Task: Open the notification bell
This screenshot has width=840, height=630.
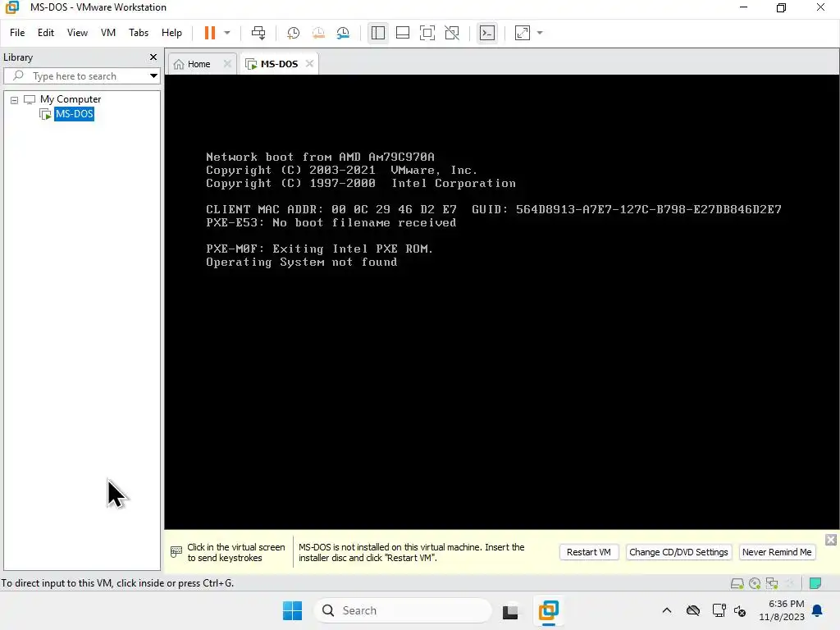Action: coord(818,610)
